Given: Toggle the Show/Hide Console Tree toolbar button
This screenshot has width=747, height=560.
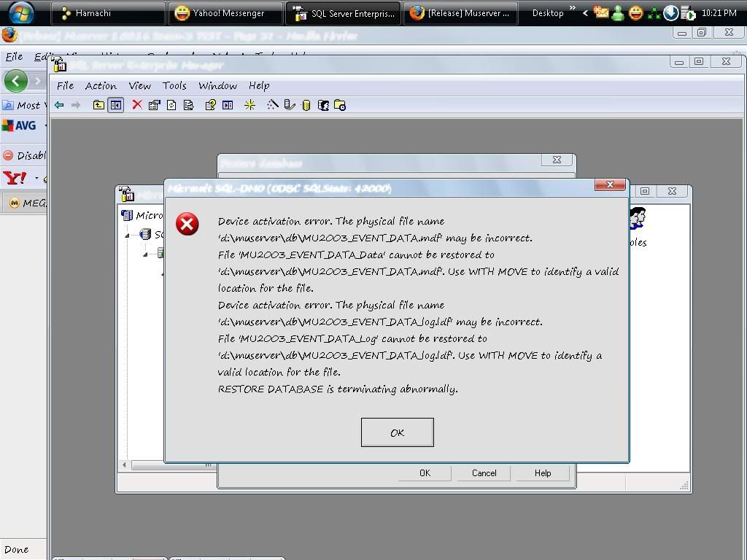Looking at the screenshot, I should pyautogui.click(x=115, y=105).
